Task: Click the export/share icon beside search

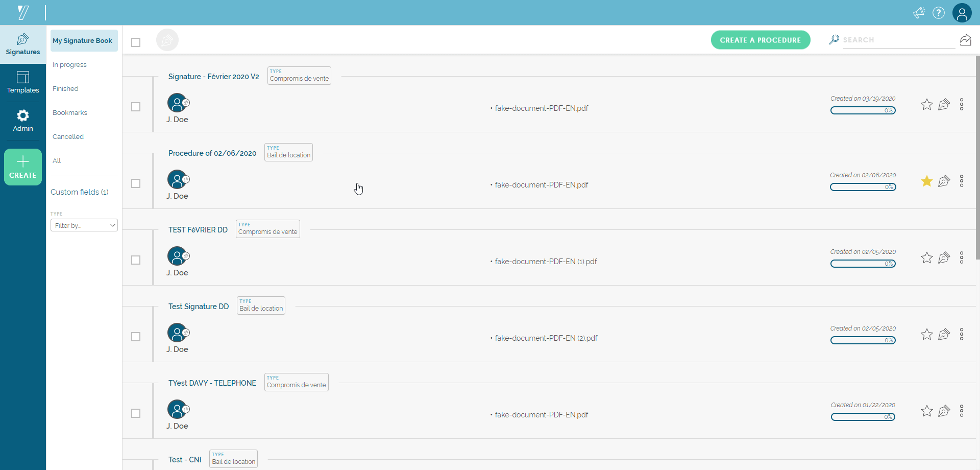Action: pyautogui.click(x=966, y=40)
